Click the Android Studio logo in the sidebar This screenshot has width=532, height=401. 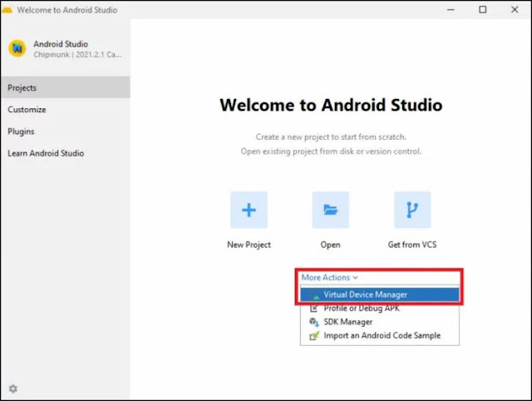[x=17, y=48]
